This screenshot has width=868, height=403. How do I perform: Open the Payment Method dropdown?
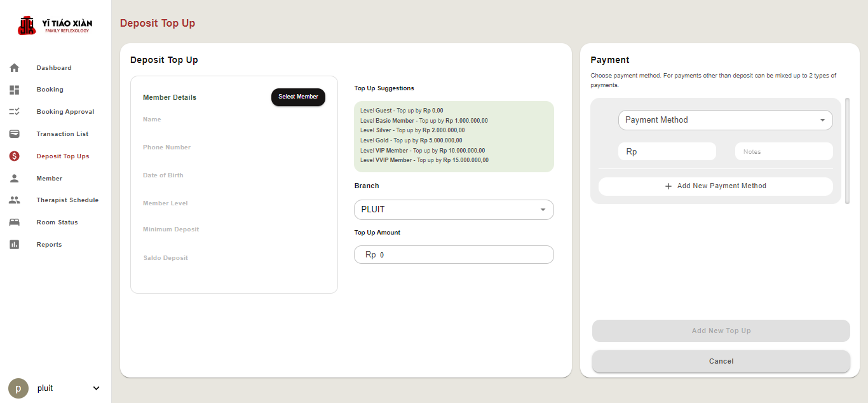[x=725, y=120]
